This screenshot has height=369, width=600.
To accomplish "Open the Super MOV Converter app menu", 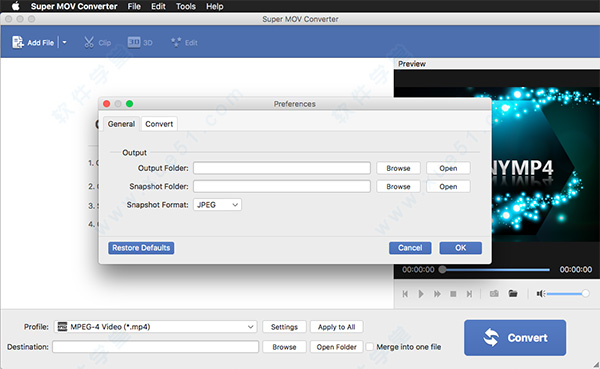I will point(74,6).
